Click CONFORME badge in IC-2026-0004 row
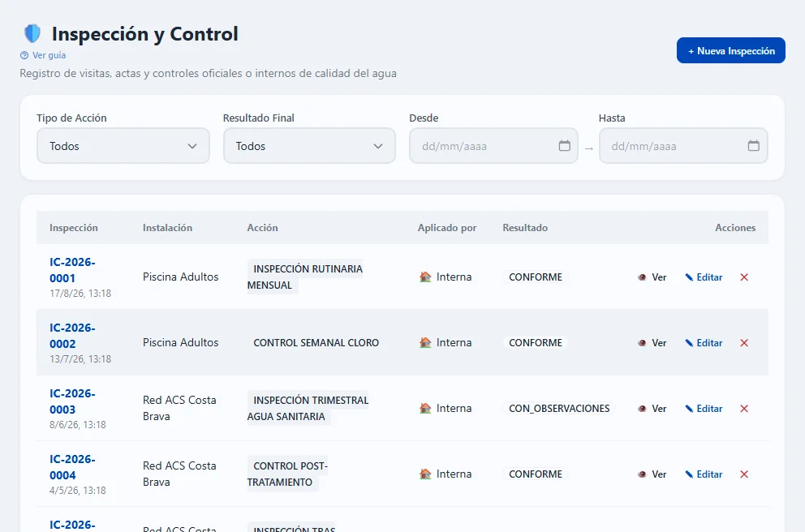 (x=536, y=474)
